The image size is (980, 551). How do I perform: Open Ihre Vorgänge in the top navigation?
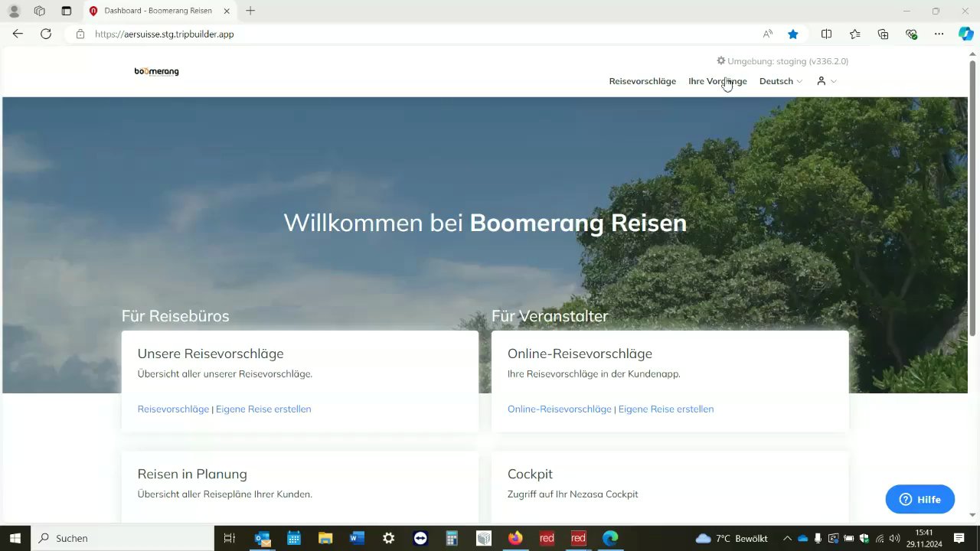(x=717, y=81)
